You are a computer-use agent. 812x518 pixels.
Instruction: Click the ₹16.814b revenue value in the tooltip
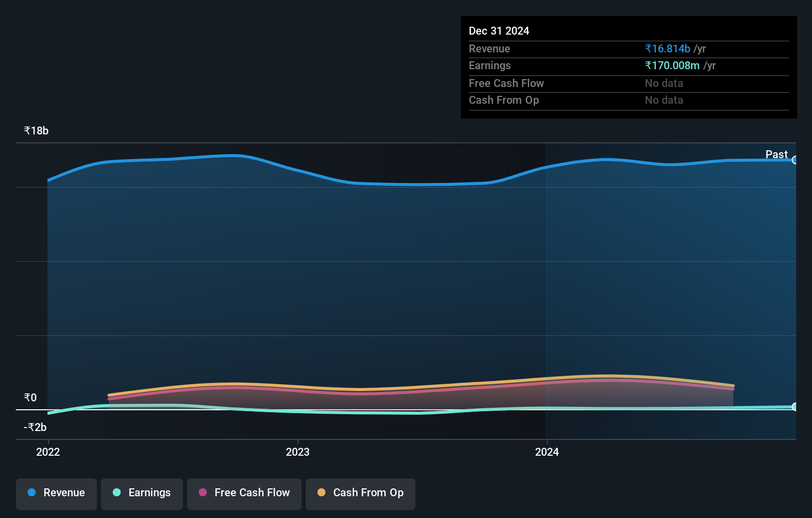(667, 48)
